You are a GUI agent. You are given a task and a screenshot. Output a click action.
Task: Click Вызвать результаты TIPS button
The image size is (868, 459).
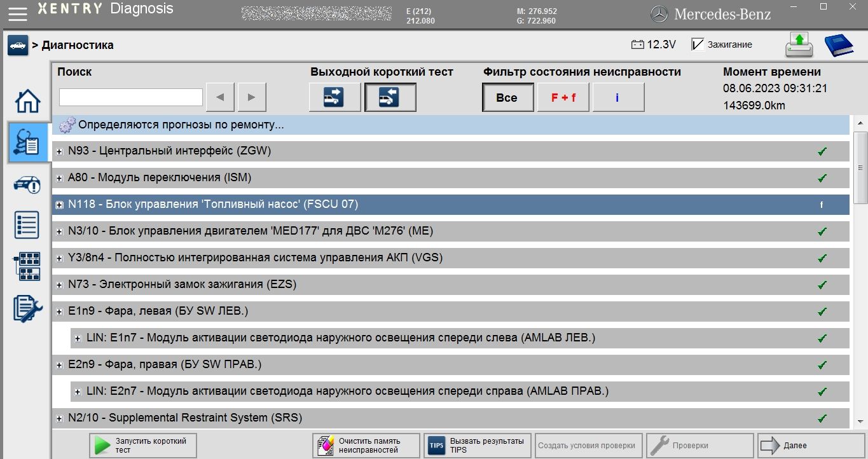pos(478,446)
